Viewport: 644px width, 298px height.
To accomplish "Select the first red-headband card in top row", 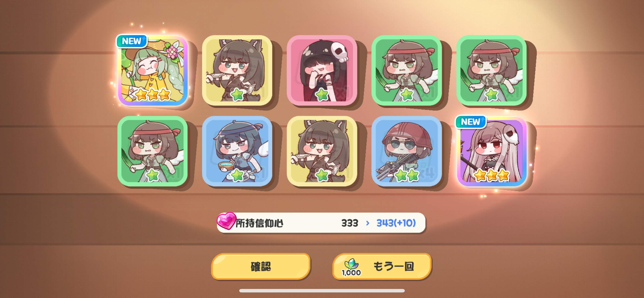I will pyautogui.click(x=407, y=71).
